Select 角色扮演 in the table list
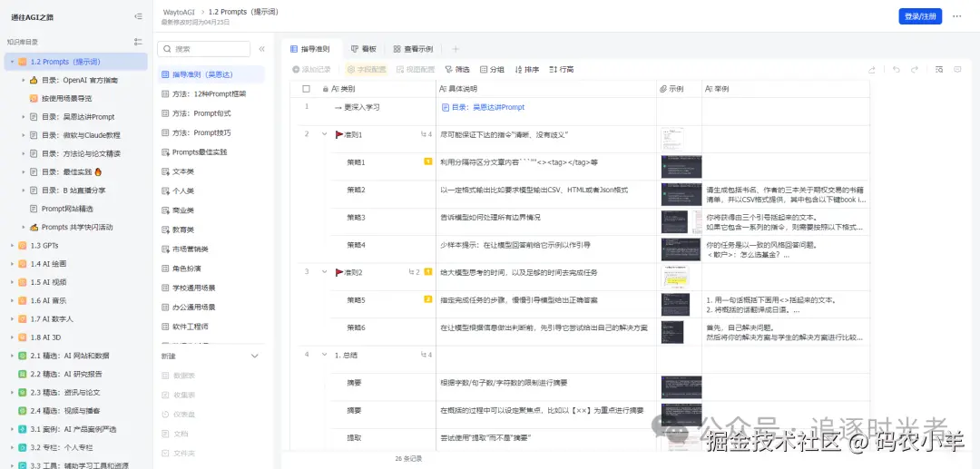Screen dimensions: 980x469 tap(210, 269)
